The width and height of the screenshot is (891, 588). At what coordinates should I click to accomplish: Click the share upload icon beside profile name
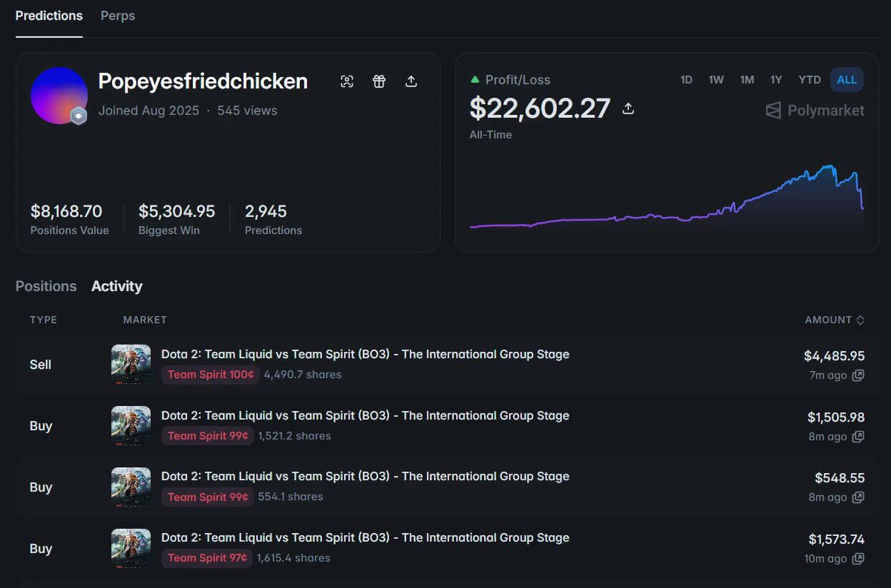pyautogui.click(x=411, y=82)
